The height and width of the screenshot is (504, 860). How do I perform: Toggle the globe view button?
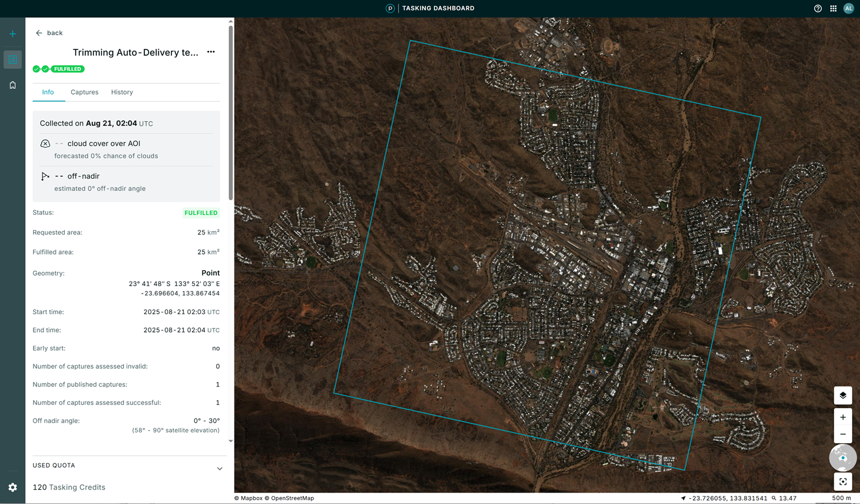coord(843,458)
